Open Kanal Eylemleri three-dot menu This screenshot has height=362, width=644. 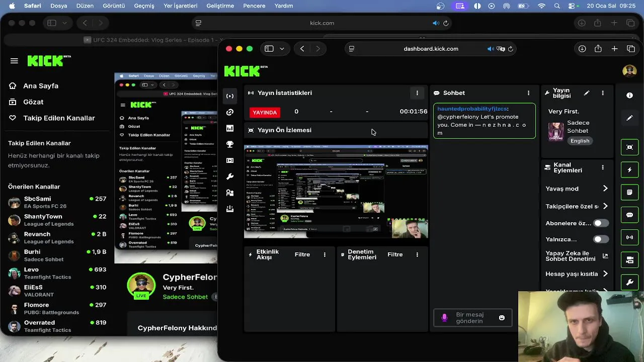coord(603,167)
